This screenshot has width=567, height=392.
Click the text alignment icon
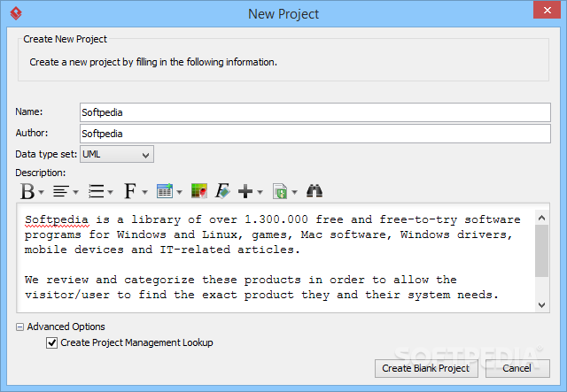tap(61, 191)
